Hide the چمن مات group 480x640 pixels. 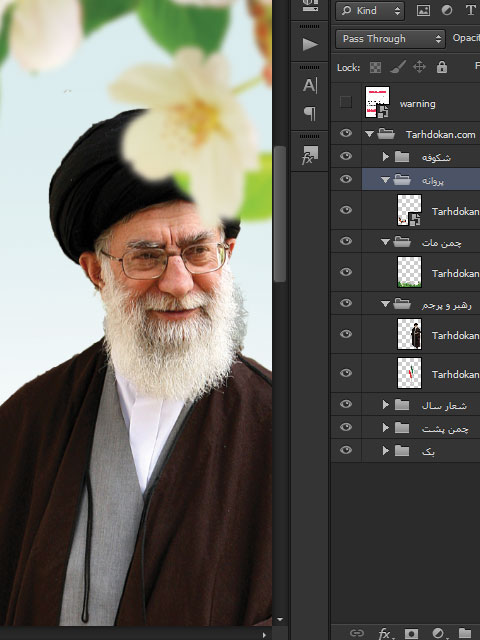click(x=346, y=241)
